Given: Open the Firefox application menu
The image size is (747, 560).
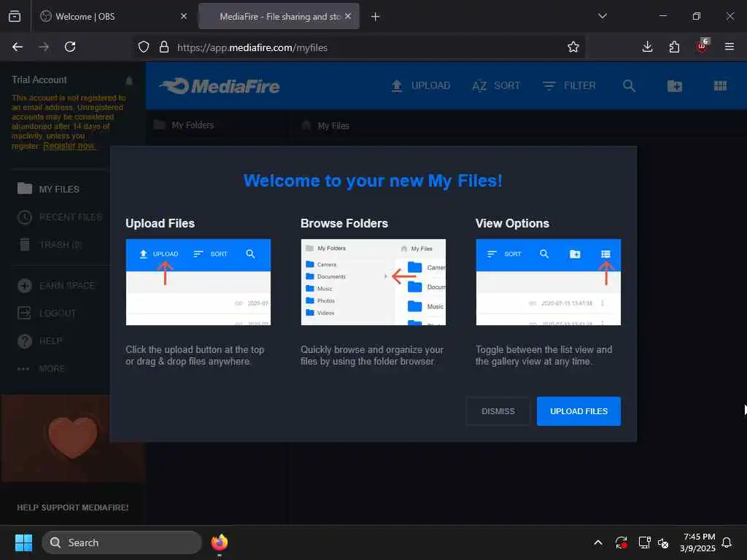Looking at the screenshot, I should pyautogui.click(x=729, y=47).
